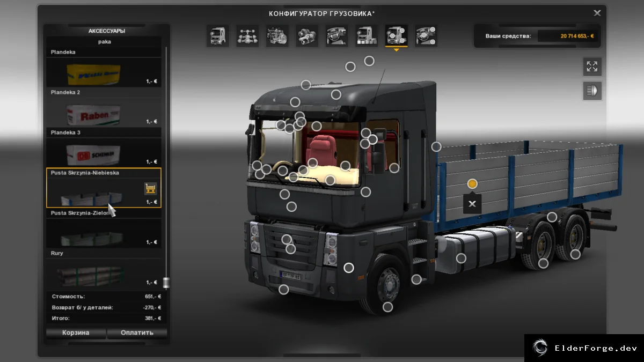Remove accessory with X under orange slot

pyautogui.click(x=472, y=204)
